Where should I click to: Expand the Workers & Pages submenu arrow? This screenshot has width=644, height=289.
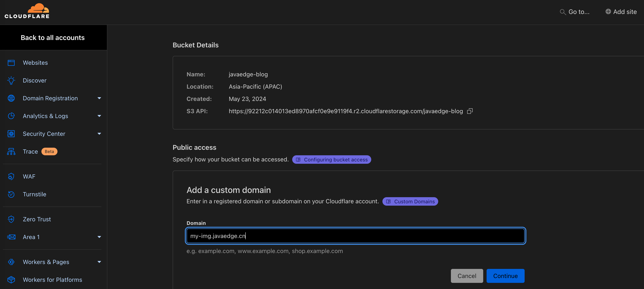(x=99, y=262)
